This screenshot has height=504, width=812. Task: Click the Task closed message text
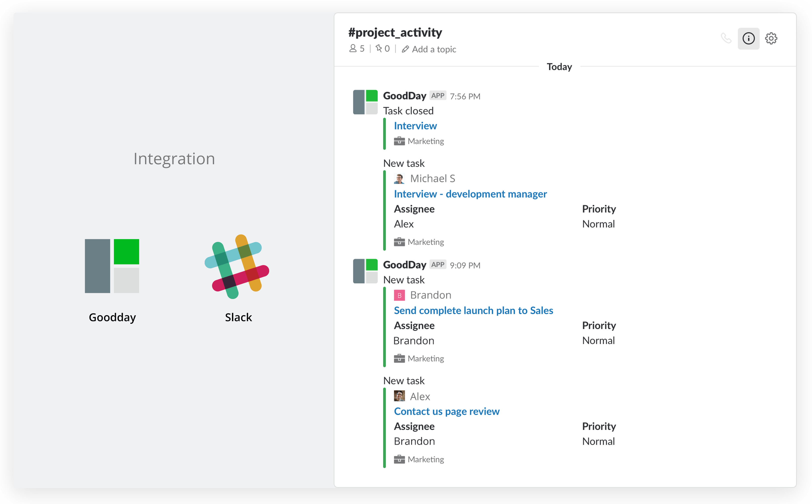point(408,111)
